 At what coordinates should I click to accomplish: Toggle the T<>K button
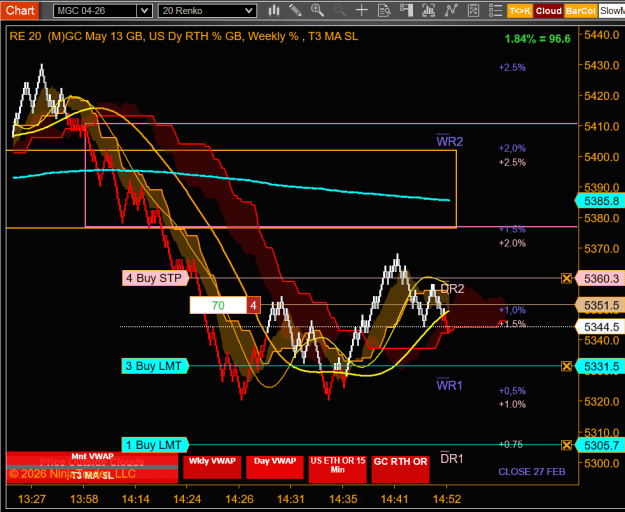tap(519, 11)
